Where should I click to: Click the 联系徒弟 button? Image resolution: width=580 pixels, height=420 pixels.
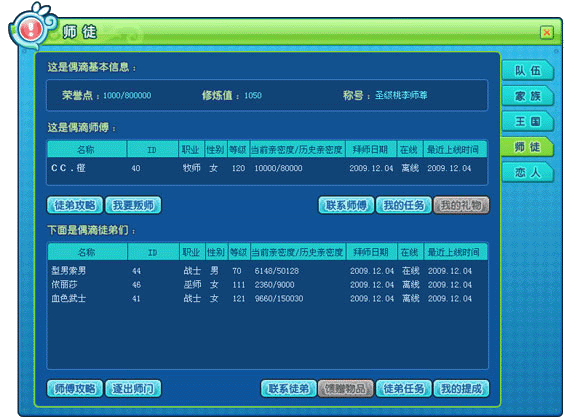pos(289,389)
